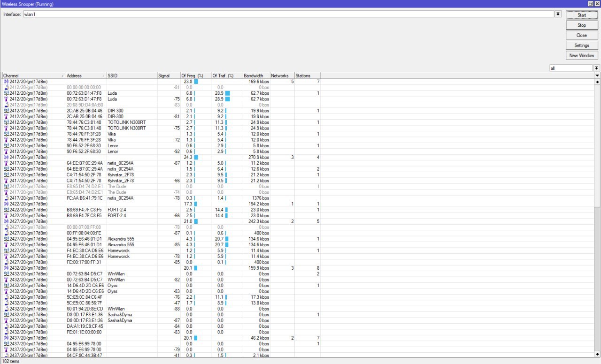
Task: Click the address cell FE:01:1E:00:00:00
Action: [85, 332]
